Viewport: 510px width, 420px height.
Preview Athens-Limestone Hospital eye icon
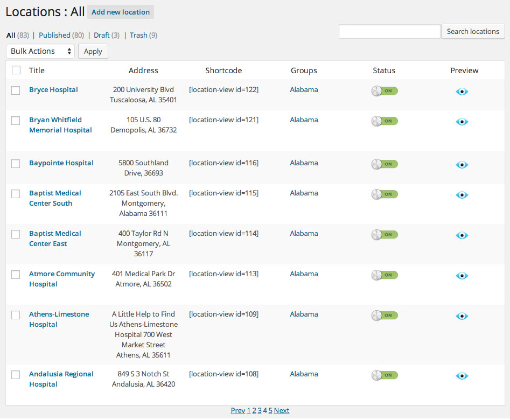click(x=462, y=316)
